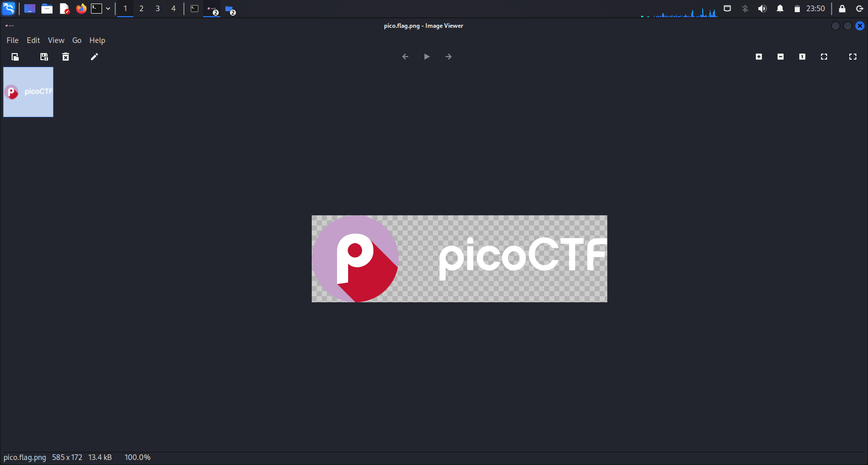
Task: Zoom in using the plus icon
Action: [x=759, y=57]
